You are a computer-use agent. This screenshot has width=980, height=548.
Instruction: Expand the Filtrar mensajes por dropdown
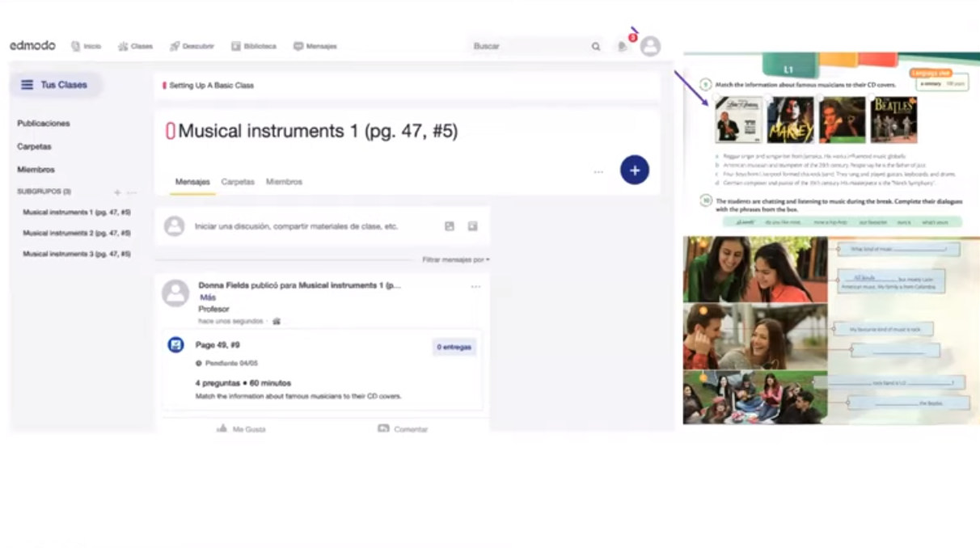click(x=455, y=259)
